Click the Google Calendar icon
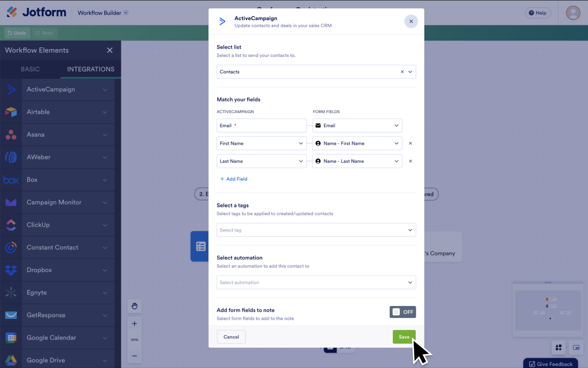The width and height of the screenshot is (588, 368). click(11, 338)
